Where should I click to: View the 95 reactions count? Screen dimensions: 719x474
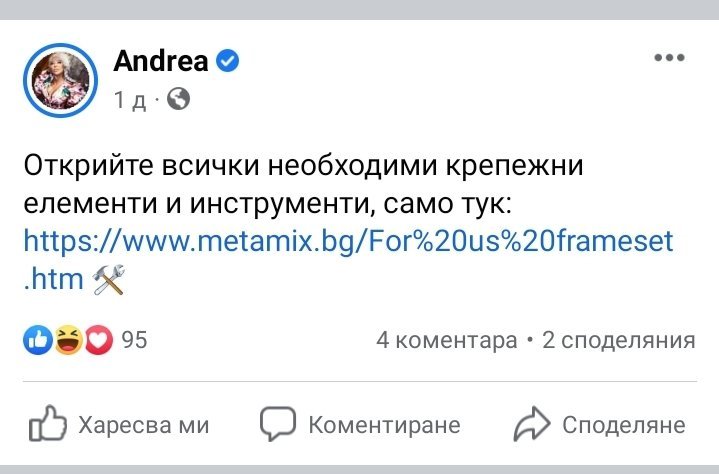point(134,341)
